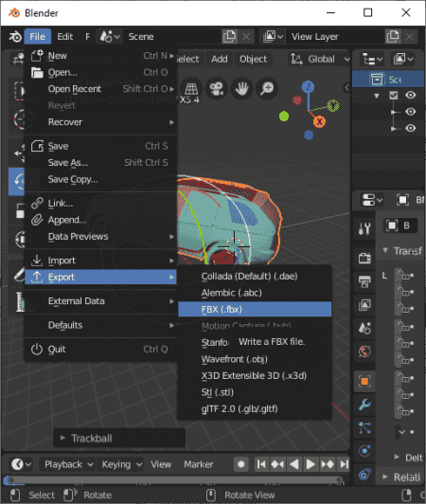Open the Particles properties tab
This screenshot has width=426, height=504.
tap(364, 428)
